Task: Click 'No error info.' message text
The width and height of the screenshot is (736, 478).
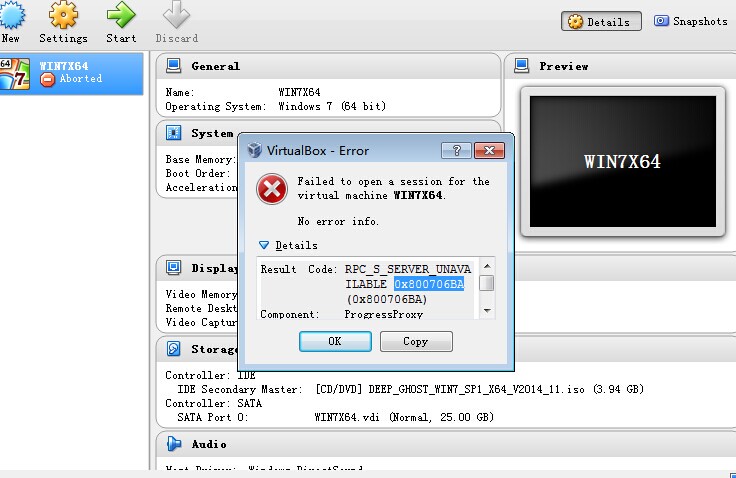Action: click(x=338, y=221)
